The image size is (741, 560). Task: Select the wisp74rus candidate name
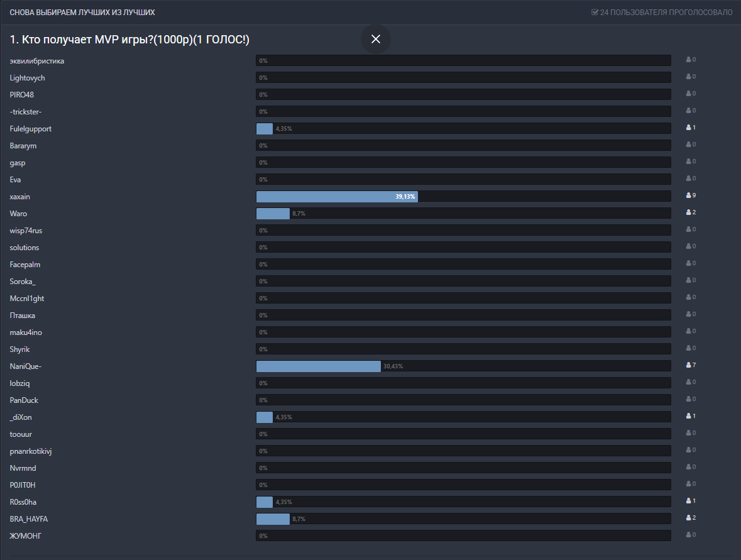pyautogui.click(x=26, y=231)
